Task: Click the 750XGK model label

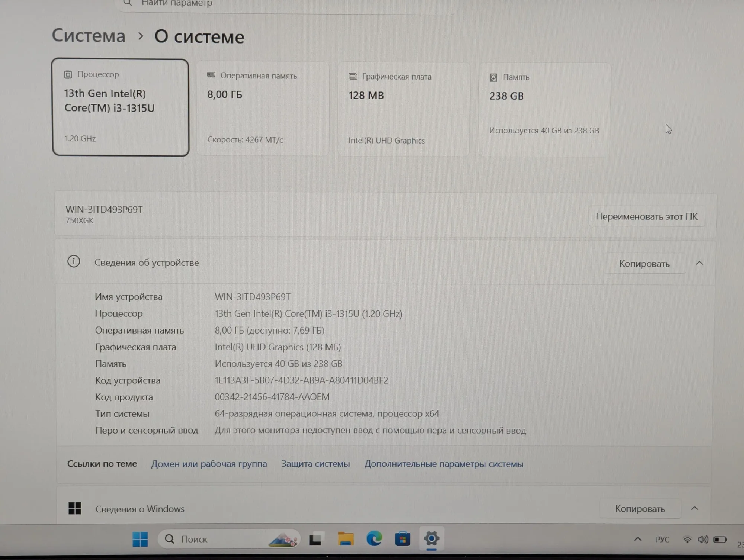Action: tap(80, 221)
